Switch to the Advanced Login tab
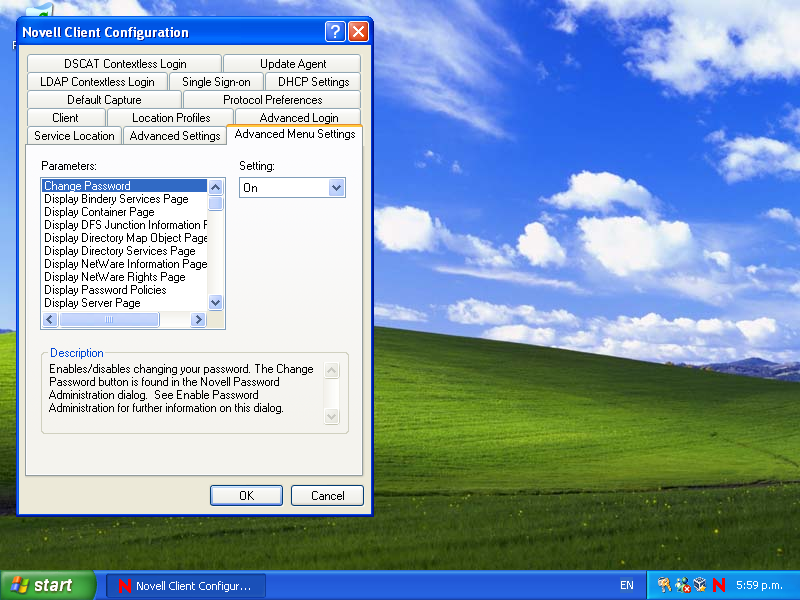Image resolution: width=800 pixels, height=600 pixels. coord(299,118)
